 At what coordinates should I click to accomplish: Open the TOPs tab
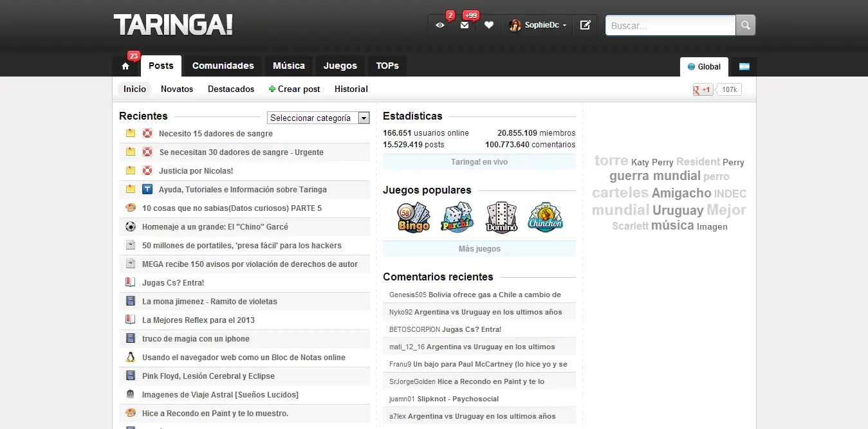[x=387, y=66]
